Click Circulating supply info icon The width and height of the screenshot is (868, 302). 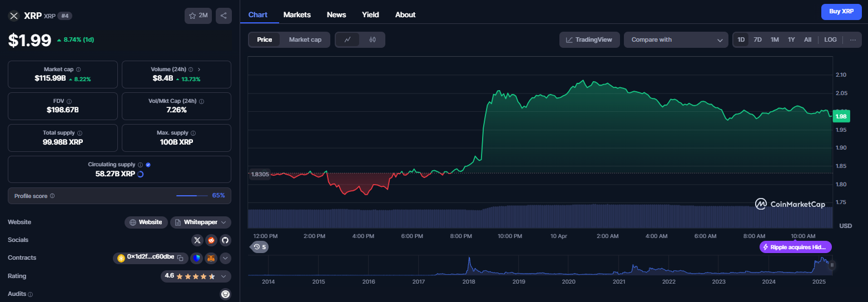pyautogui.click(x=140, y=165)
